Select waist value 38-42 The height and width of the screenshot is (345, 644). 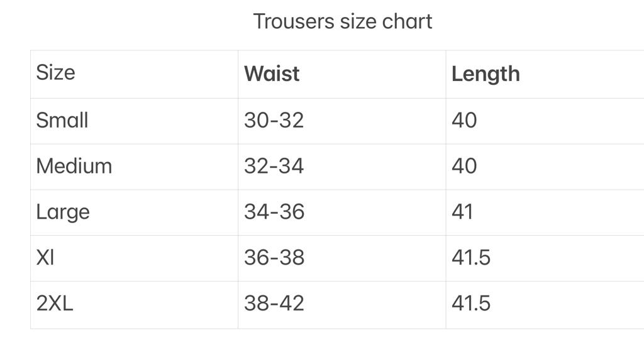tap(274, 303)
